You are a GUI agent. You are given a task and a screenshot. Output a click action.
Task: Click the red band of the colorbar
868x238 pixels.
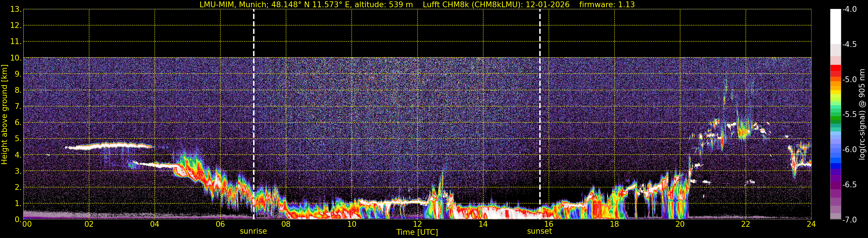pos(836,68)
